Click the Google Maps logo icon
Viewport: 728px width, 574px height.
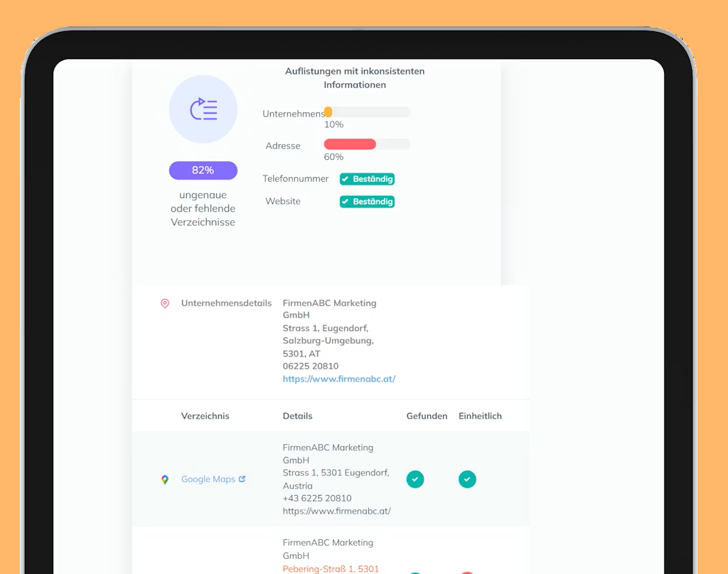point(165,480)
